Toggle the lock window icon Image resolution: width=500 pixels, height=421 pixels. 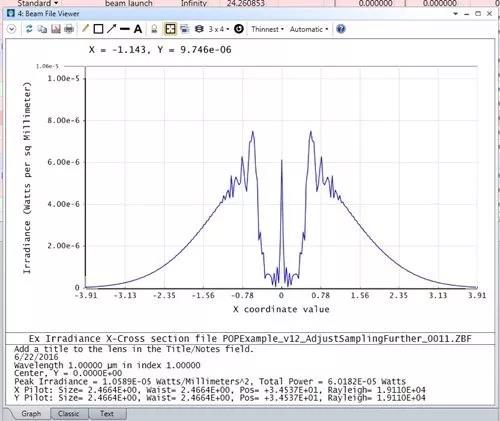click(154, 29)
